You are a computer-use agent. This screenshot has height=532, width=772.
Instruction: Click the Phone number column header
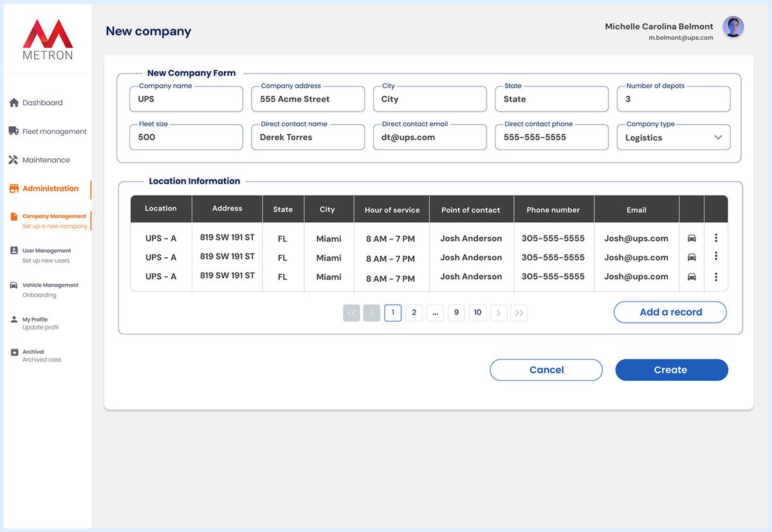point(553,210)
